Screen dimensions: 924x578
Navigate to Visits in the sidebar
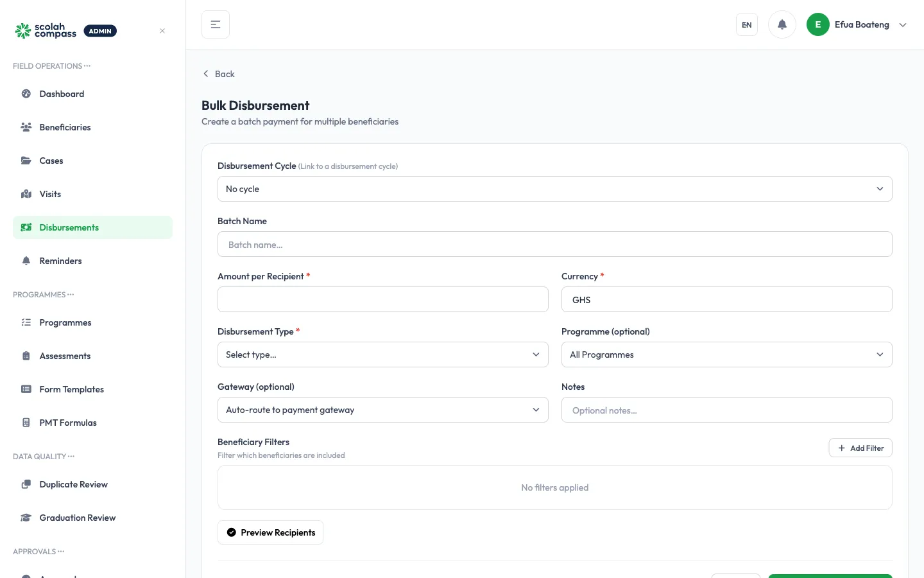(92, 194)
